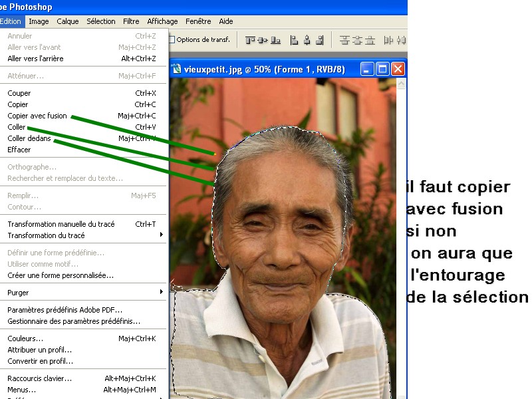Click the old man's photo on the canvas
Screen dimensions: 532x399
point(283,239)
